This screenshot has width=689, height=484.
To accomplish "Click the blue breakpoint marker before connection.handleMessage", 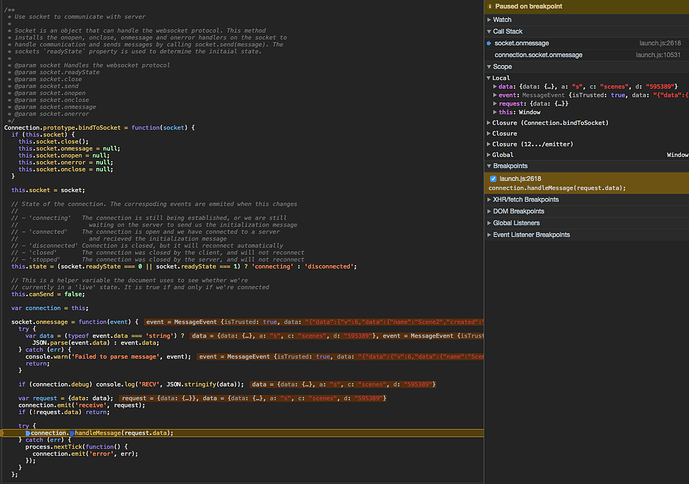I will (28, 432).
